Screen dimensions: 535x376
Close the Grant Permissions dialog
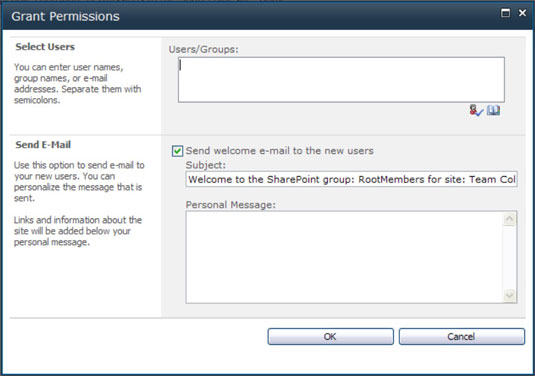(522, 13)
